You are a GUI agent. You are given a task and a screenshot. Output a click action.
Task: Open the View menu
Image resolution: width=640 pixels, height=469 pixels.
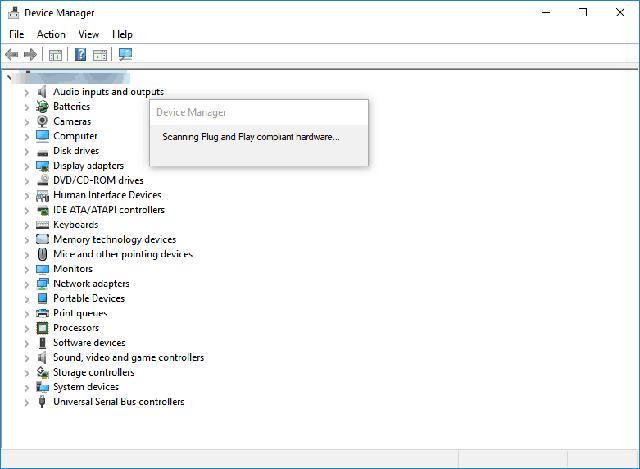point(88,34)
